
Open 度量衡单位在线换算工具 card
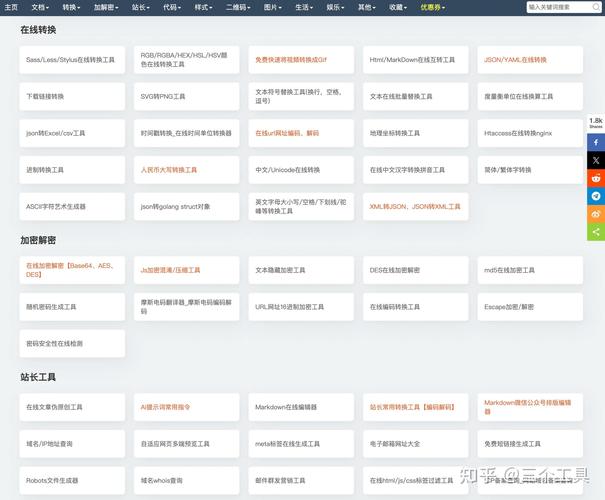pyautogui.click(x=530, y=96)
